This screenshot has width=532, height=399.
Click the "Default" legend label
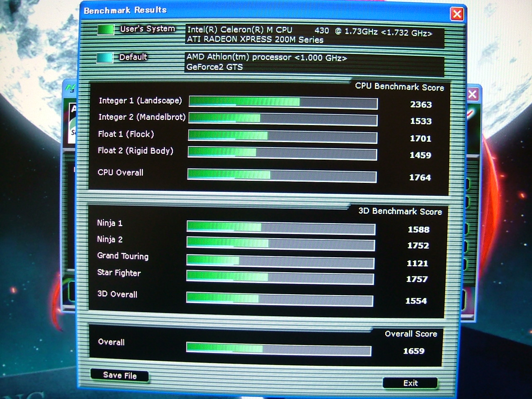(133, 57)
